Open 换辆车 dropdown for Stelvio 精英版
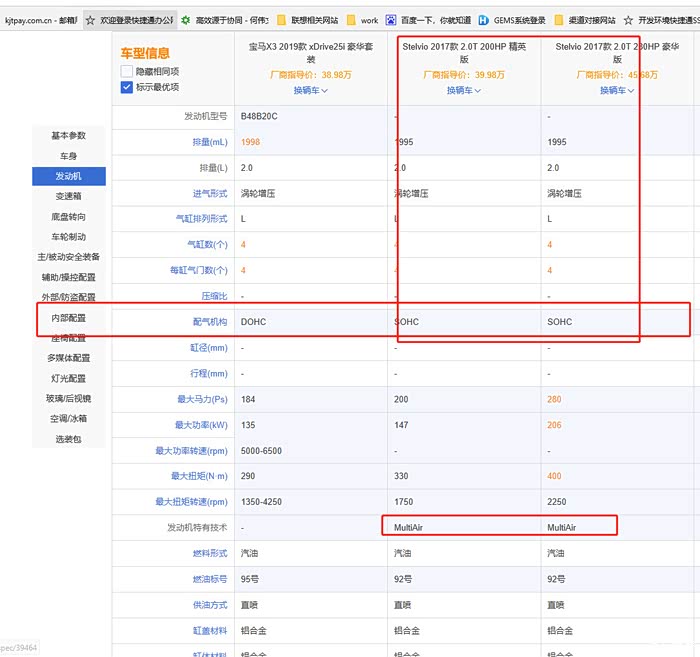This screenshot has width=700, height=657. 464,91
